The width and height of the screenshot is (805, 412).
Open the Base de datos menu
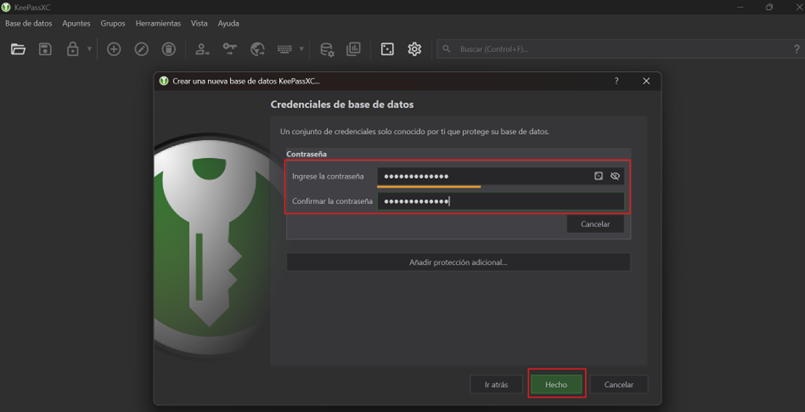coord(29,24)
